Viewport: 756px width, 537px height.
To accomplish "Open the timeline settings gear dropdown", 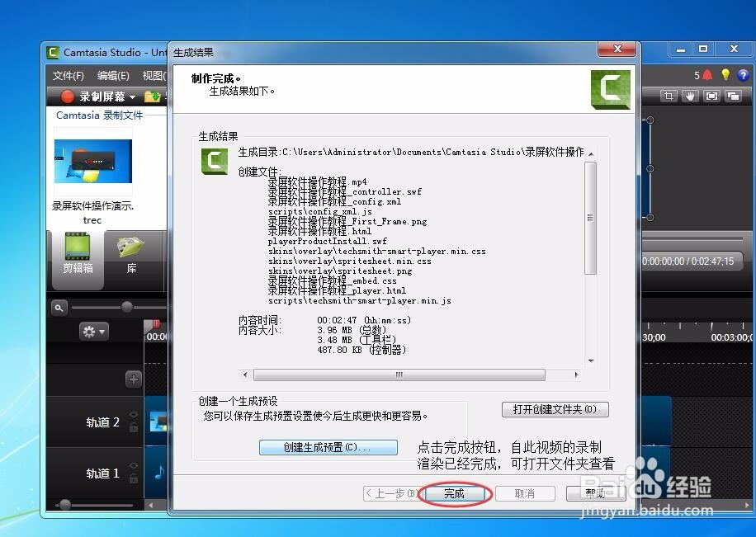I will [x=94, y=331].
